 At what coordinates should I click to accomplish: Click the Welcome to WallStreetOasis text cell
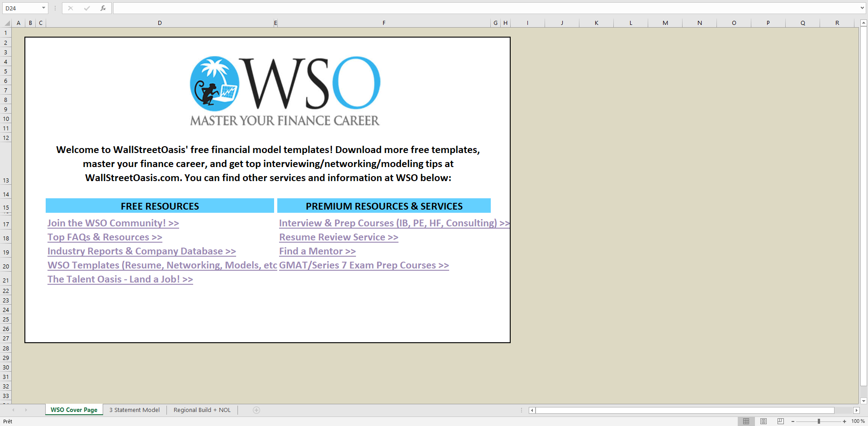click(x=268, y=164)
